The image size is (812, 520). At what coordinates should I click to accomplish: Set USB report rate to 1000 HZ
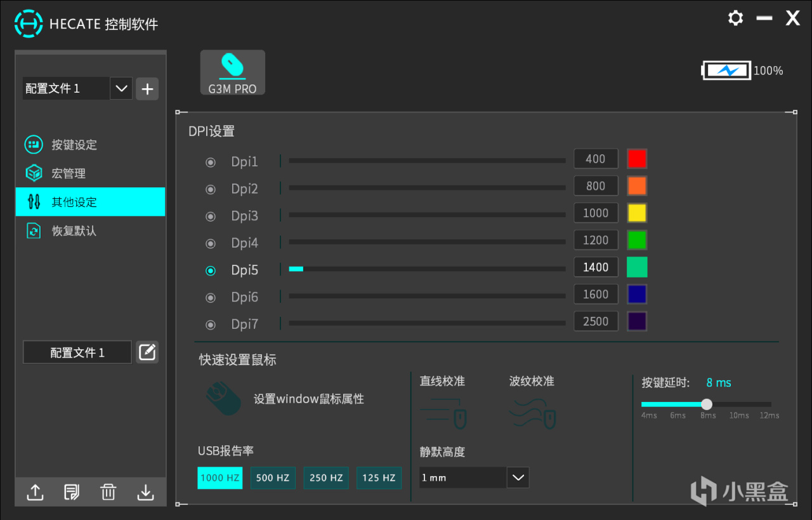tap(220, 477)
